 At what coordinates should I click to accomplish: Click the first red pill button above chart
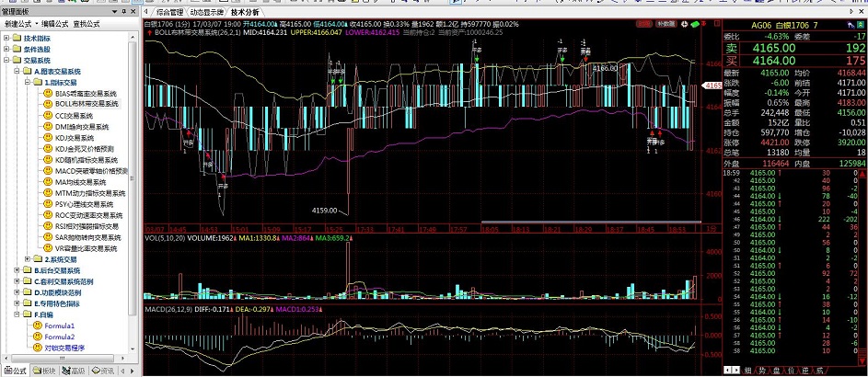tap(644, 24)
